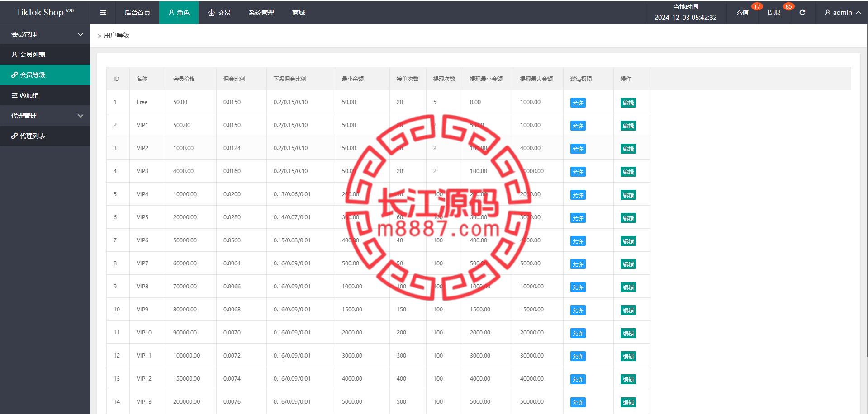Collapse the 代理管理 sidebar section
Viewport: 868px width, 414px height.
tap(45, 116)
